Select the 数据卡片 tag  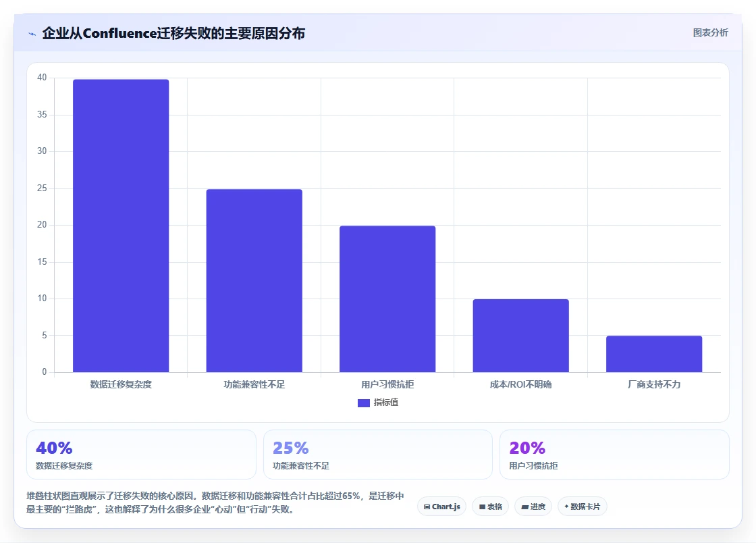583,507
